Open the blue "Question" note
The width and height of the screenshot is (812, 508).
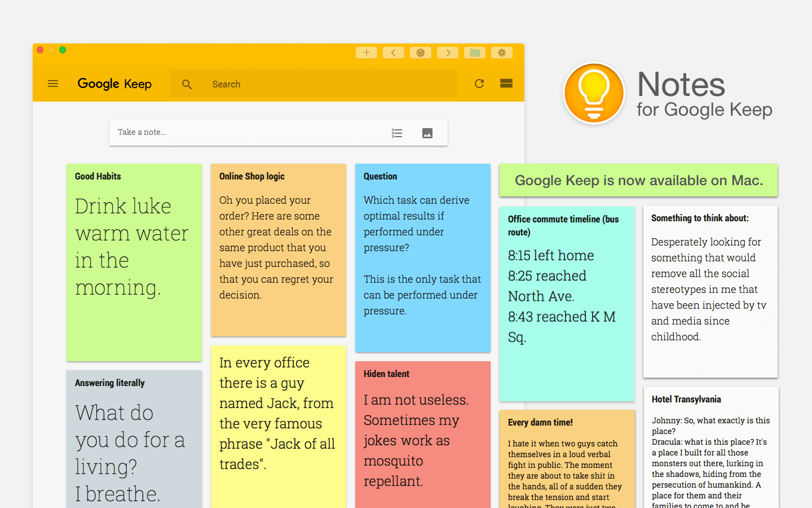(422, 257)
